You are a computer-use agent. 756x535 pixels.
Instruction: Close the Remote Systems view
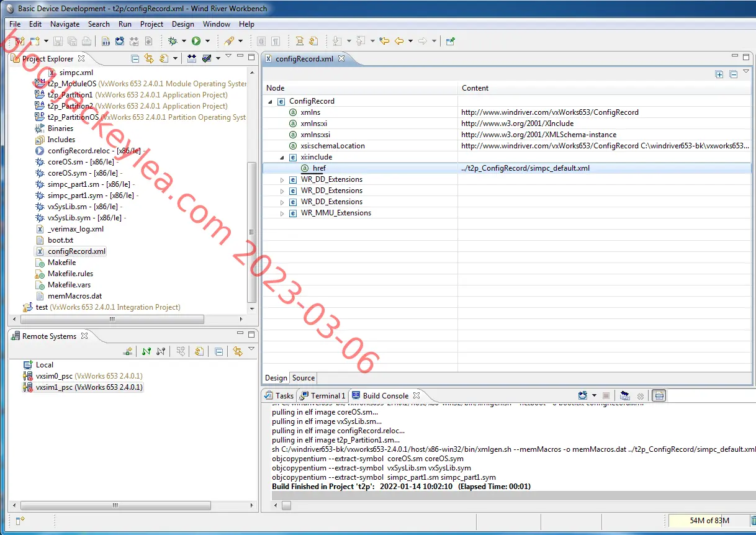pos(84,336)
